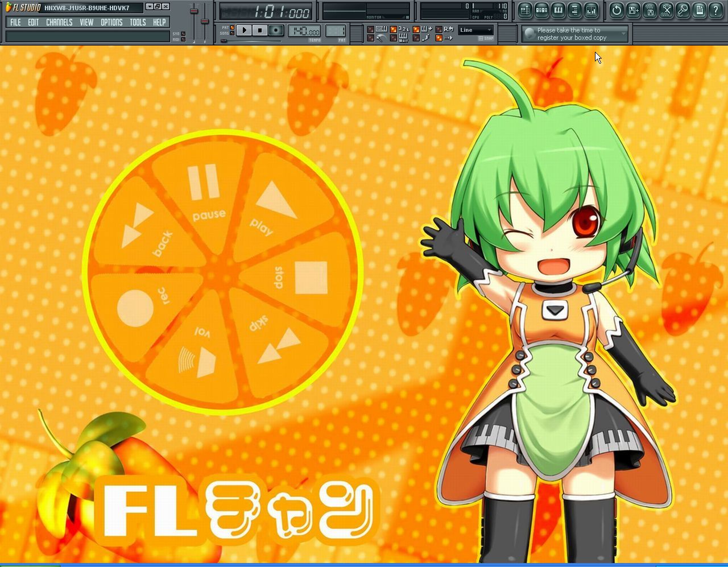Viewport: 728px width, 567px height.
Task: Toggle step editing mode
Action: pos(416,38)
